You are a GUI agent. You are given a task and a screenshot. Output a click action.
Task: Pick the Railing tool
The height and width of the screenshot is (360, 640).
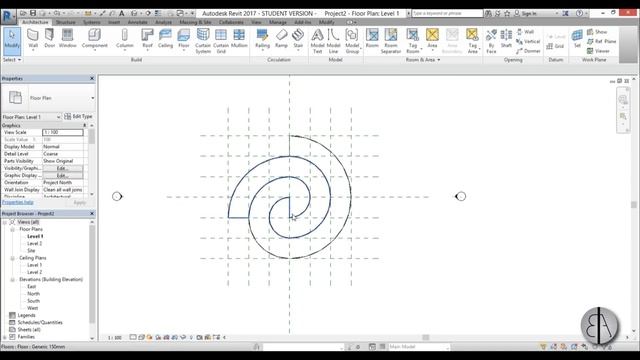point(262,40)
